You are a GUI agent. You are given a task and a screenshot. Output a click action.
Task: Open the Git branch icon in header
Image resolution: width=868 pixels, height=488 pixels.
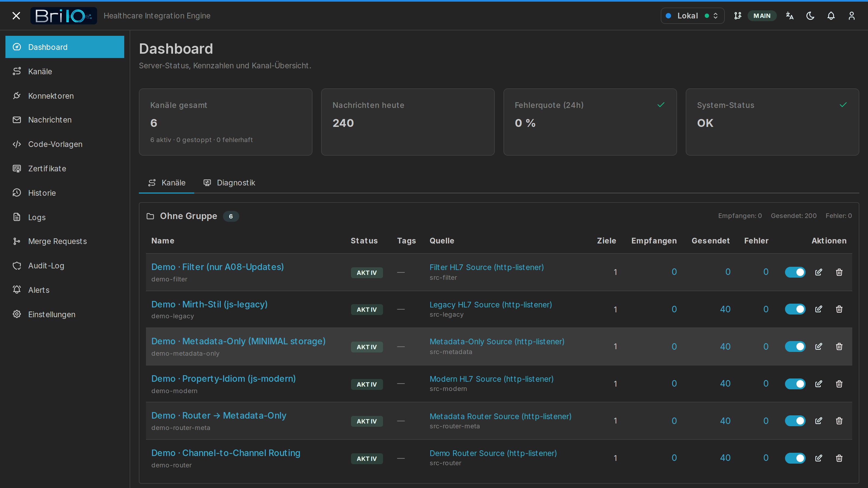click(738, 16)
